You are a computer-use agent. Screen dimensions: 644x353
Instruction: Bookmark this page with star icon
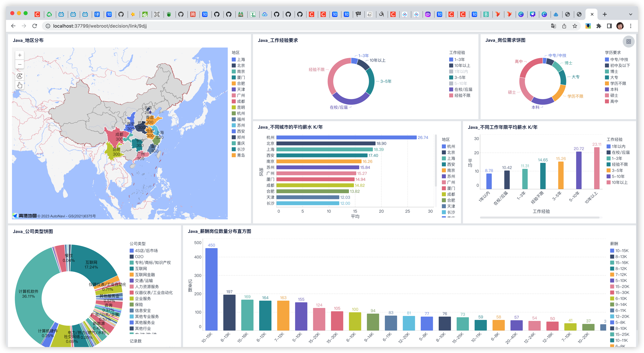click(575, 26)
